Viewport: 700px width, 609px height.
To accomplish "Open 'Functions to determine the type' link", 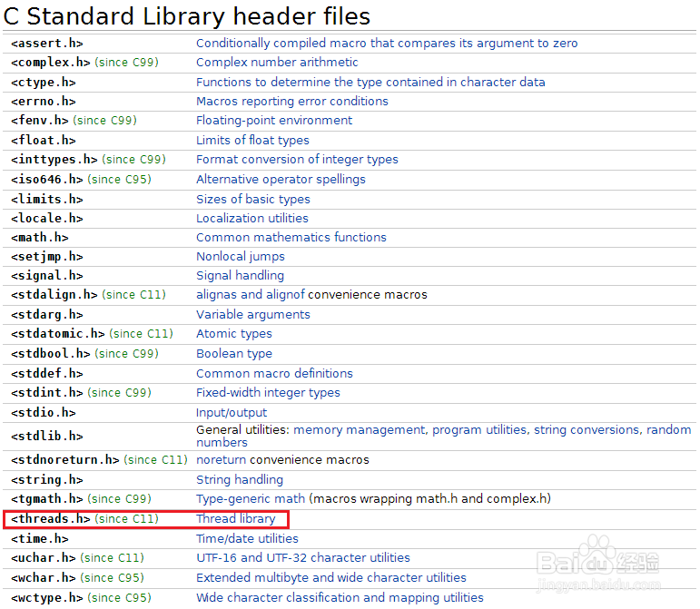I will click(370, 83).
